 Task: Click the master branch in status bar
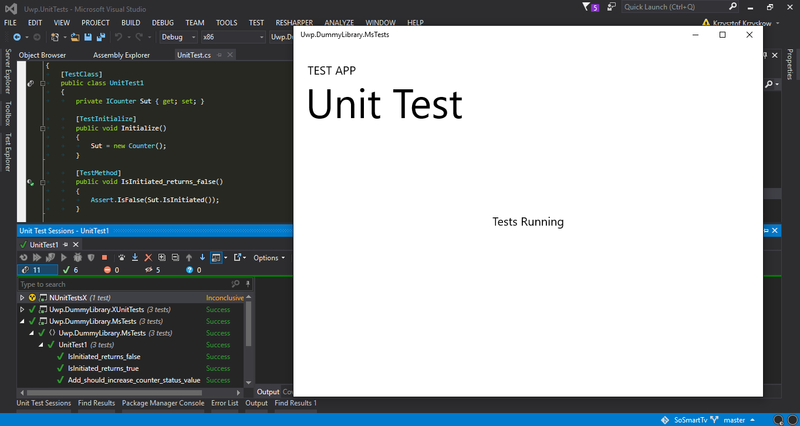click(735, 419)
